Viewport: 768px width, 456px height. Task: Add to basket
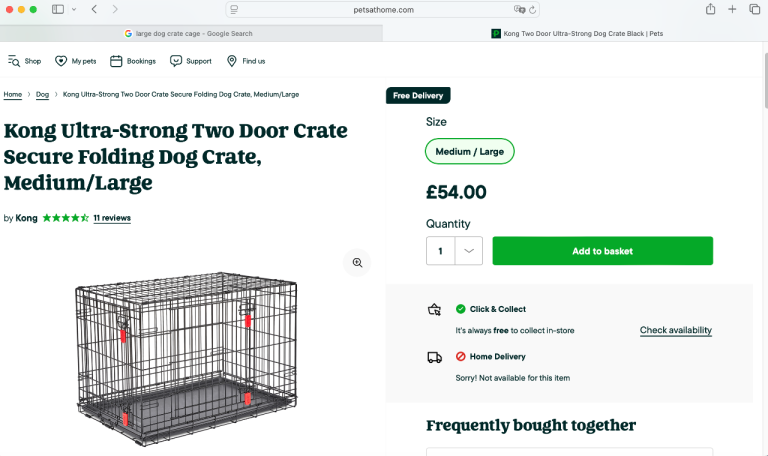(x=602, y=251)
